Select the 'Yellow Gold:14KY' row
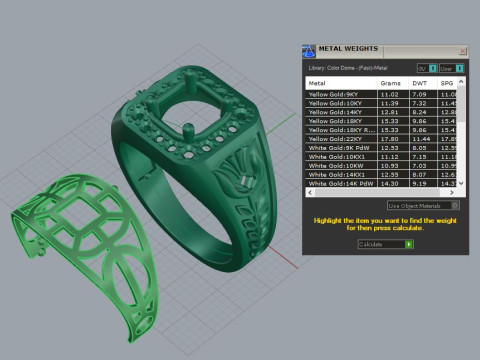 coord(381,112)
